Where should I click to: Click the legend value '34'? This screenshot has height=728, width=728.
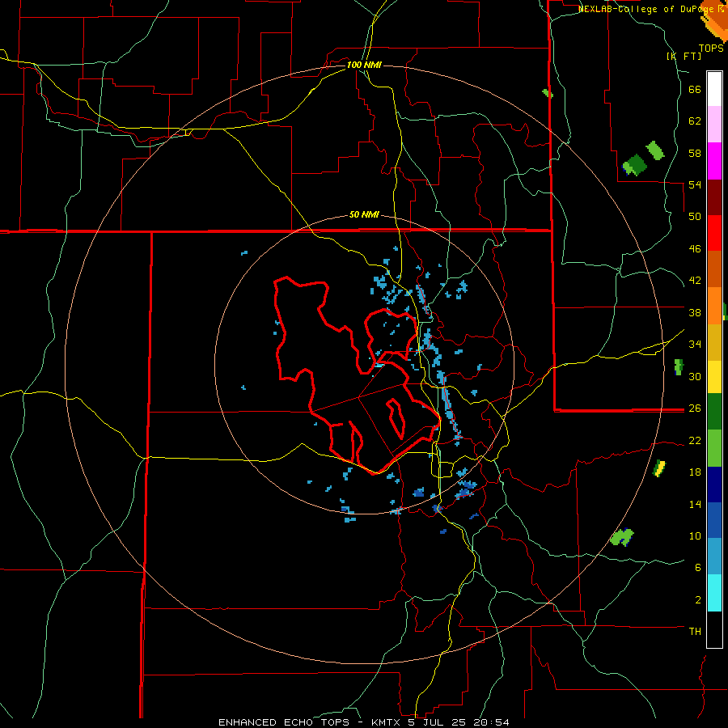click(695, 345)
